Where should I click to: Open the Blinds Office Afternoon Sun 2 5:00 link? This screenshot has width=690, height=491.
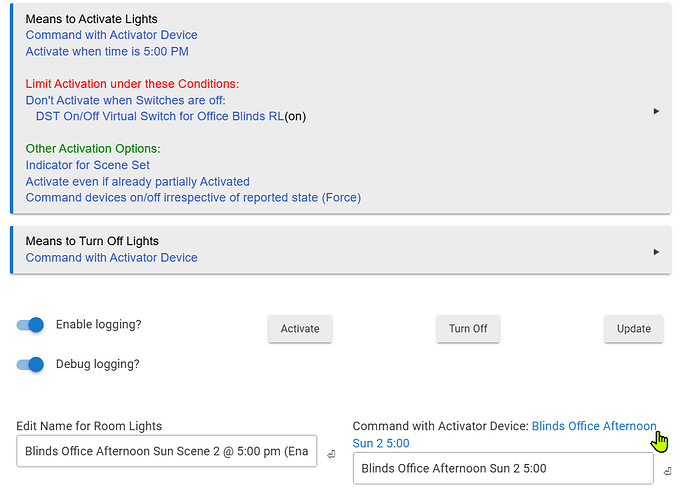594,427
